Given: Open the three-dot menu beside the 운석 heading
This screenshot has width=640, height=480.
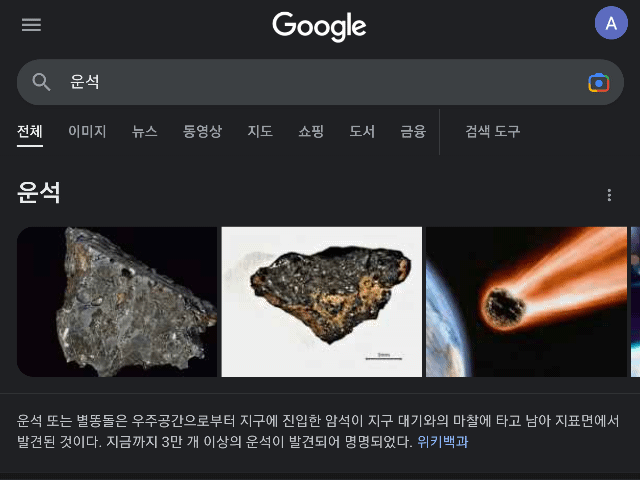Looking at the screenshot, I should [x=609, y=195].
